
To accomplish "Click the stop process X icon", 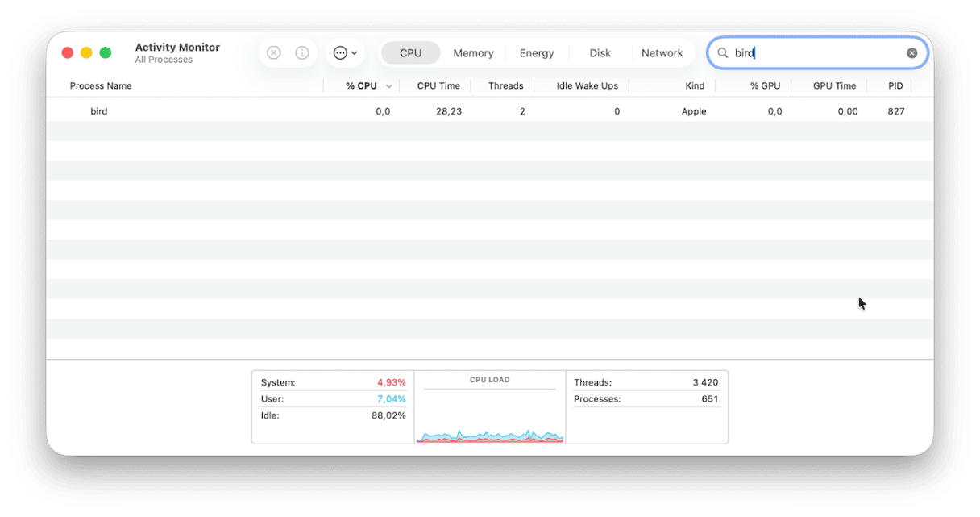I will [273, 53].
